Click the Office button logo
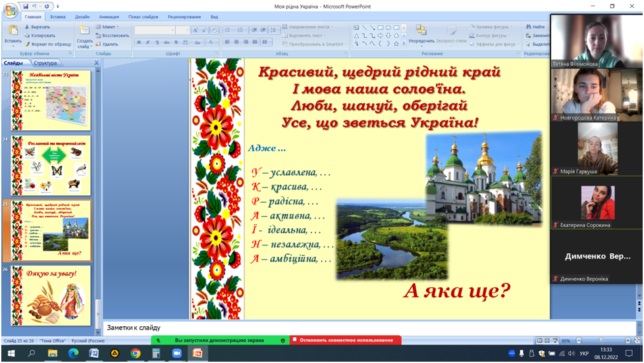This screenshot has height=363, width=644. click(x=10, y=10)
